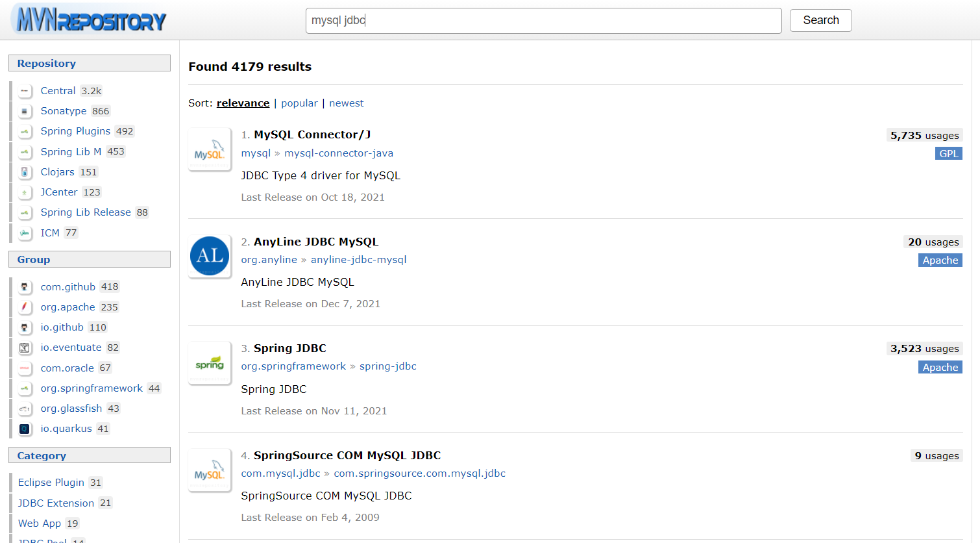Open the anyline-jdbc-mysql artifact link
980x543 pixels.
click(x=358, y=260)
